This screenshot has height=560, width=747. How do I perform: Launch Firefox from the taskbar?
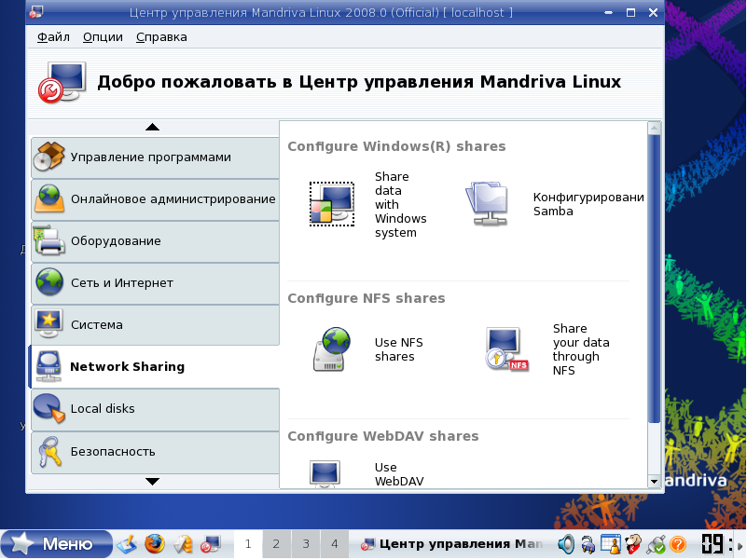pyautogui.click(x=155, y=544)
